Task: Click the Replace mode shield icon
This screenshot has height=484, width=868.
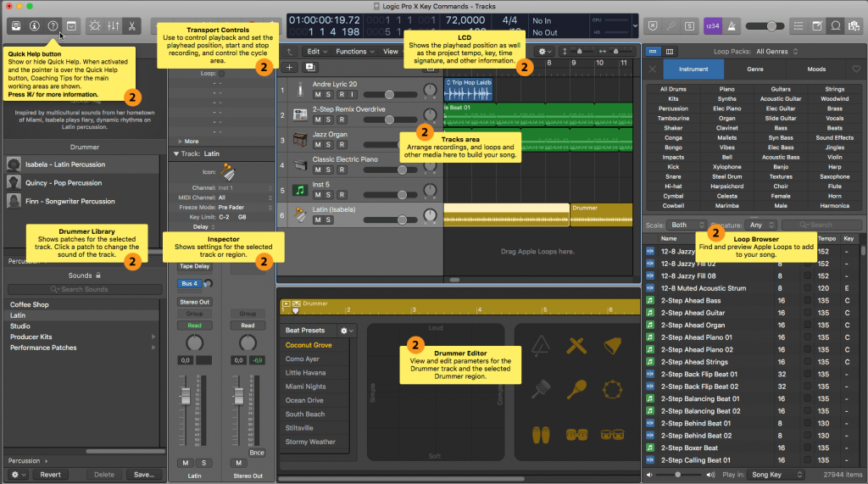Action: [x=654, y=26]
